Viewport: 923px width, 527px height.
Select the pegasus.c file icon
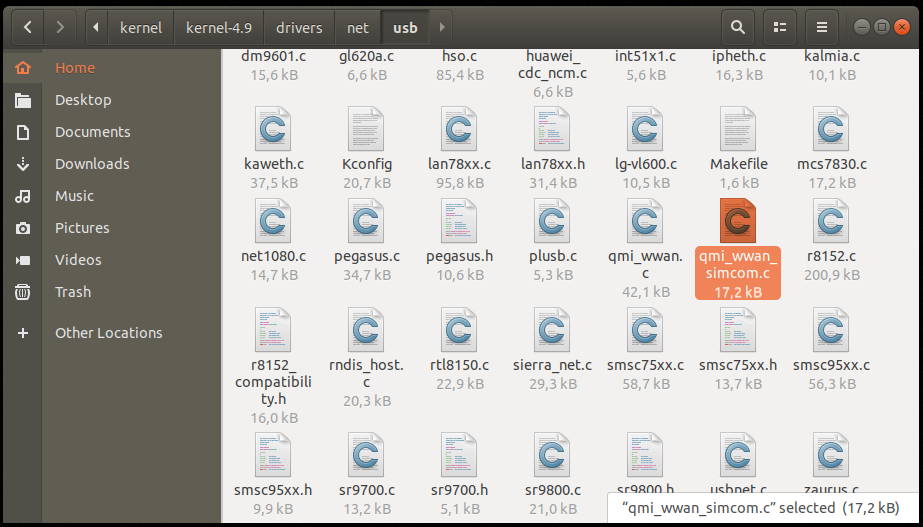(366, 221)
